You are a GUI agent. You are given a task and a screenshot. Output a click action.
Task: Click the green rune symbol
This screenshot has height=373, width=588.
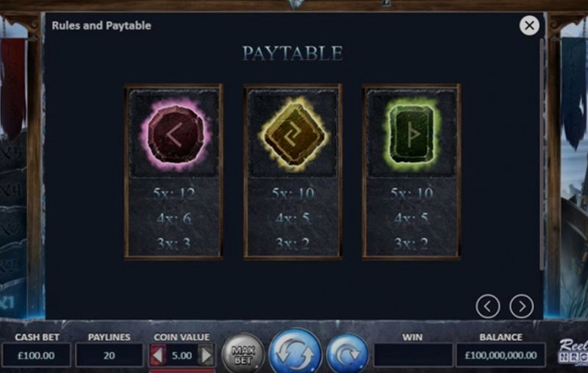[412, 134]
